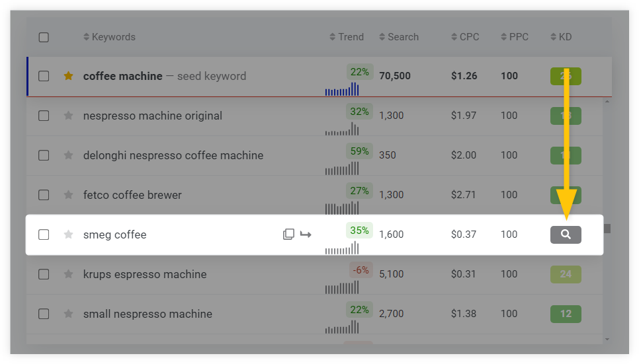
Task: Sort by Search volume column
Action: [399, 36]
